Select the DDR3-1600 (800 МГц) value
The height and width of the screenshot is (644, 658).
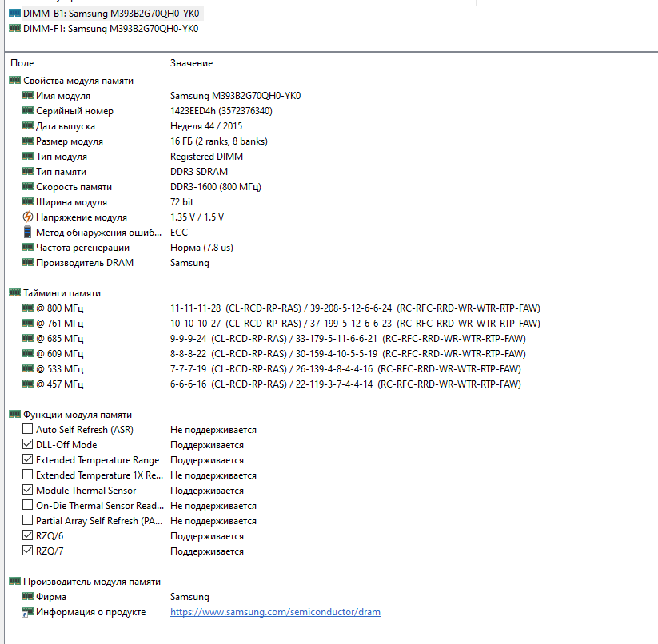(216, 187)
